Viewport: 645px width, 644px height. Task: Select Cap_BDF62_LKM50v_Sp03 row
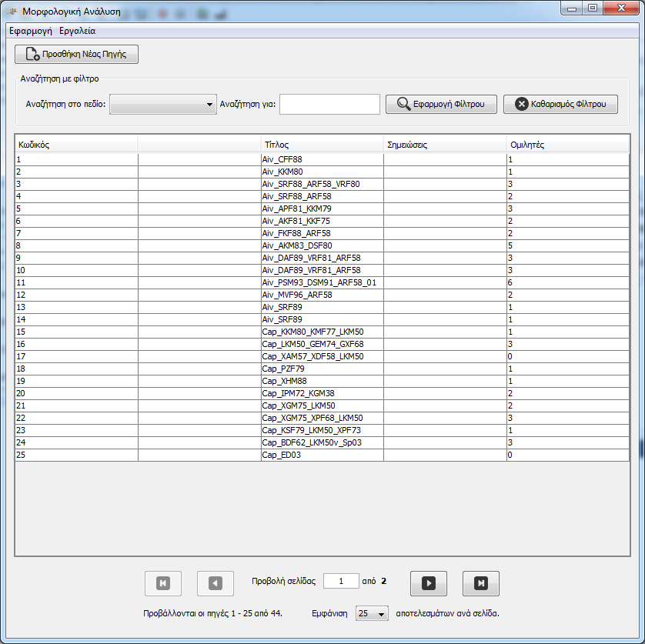tap(322, 443)
